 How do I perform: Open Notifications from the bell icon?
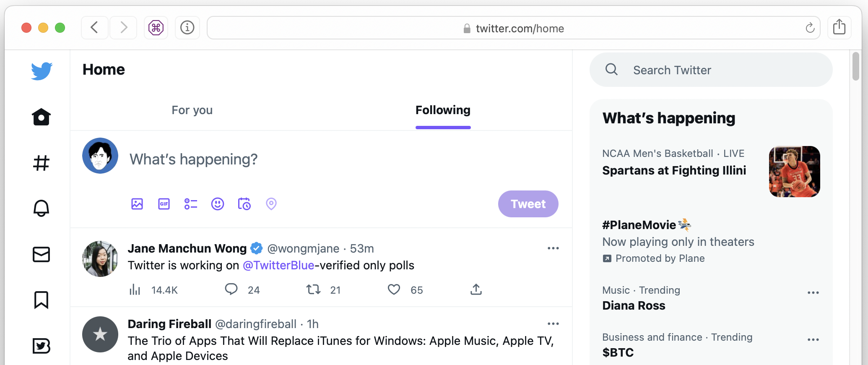(41, 208)
